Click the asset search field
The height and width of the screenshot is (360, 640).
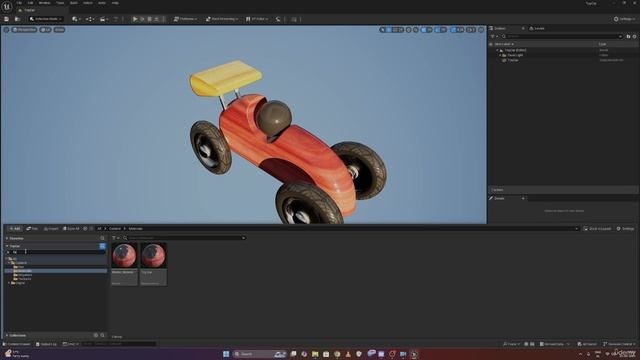coord(184,238)
